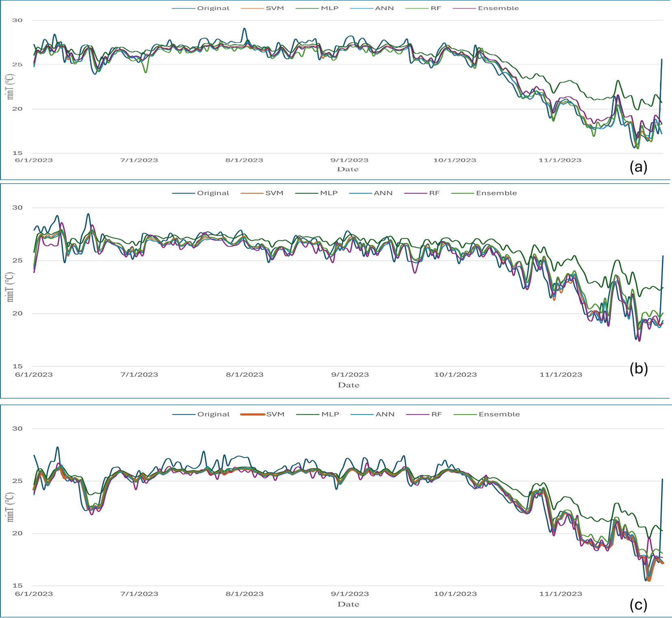672x618 pixels.
Task: Select the SVM legend label in top chart
Action: coord(275,8)
